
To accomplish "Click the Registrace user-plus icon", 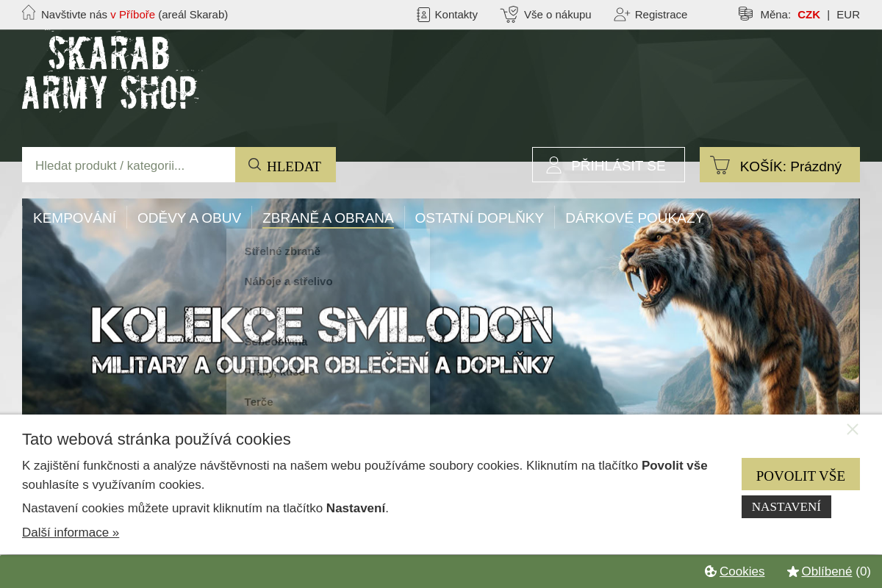I will tap(622, 14).
